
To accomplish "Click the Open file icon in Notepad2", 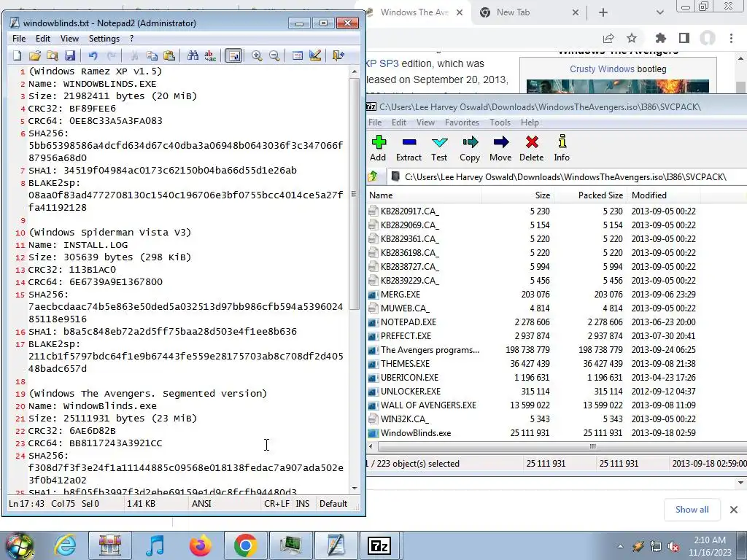I will pos(34,55).
